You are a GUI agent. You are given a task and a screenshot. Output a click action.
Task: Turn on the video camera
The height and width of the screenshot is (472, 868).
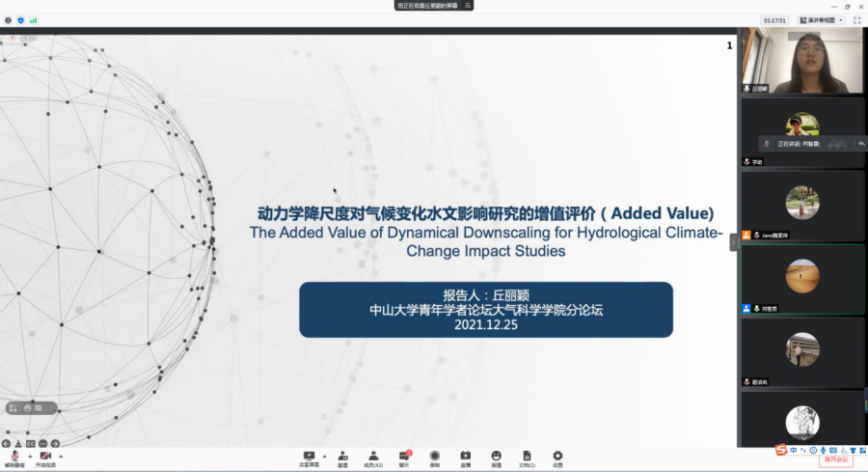(45, 456)
